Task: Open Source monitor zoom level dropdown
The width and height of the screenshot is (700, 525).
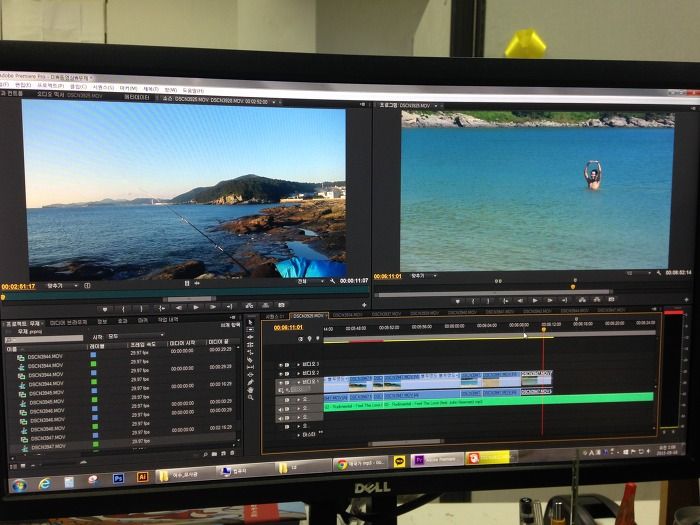Action: pyautogui.click(x=62, y=286)
